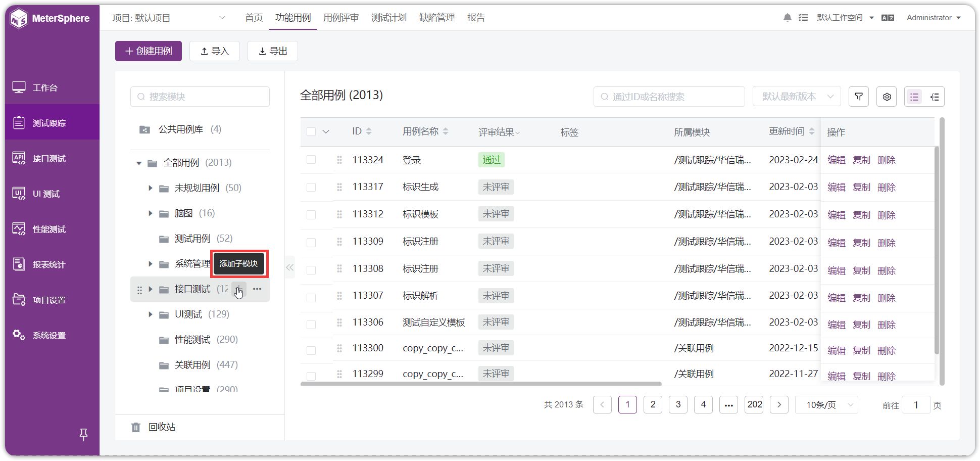Screen dimensions: 980x461
Task: Collapse the 全部用例 tree node
Action: pyautogui.click(x=139, y=163)
